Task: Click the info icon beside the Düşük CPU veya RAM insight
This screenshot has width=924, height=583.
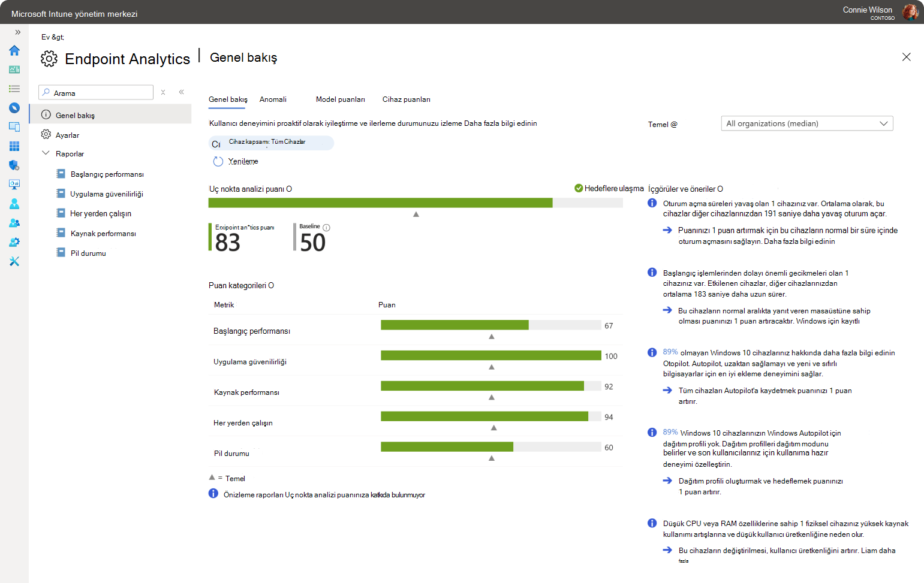Action: pos(652,523)
